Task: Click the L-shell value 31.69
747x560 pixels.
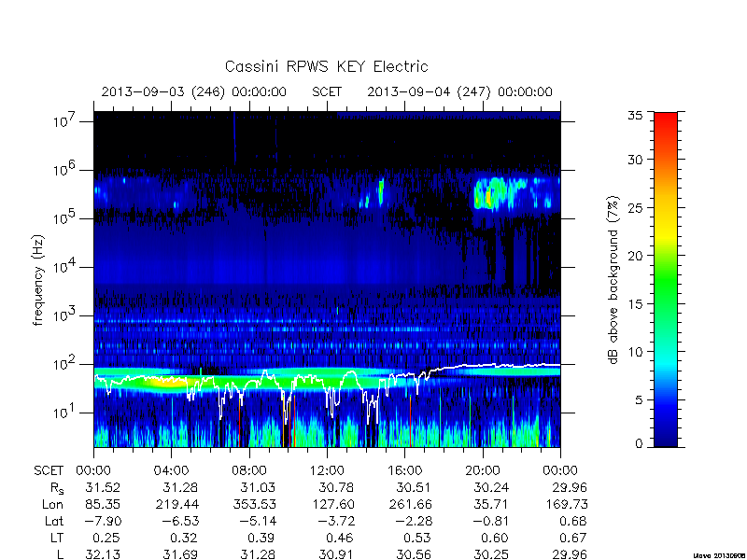Action: pyautogui.click(x=180, y=554)
